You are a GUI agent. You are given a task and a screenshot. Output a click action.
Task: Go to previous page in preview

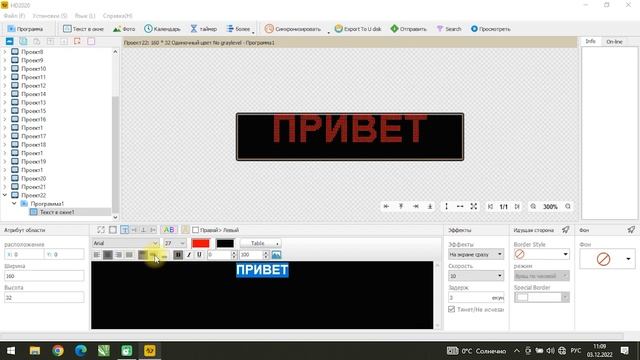491,207
